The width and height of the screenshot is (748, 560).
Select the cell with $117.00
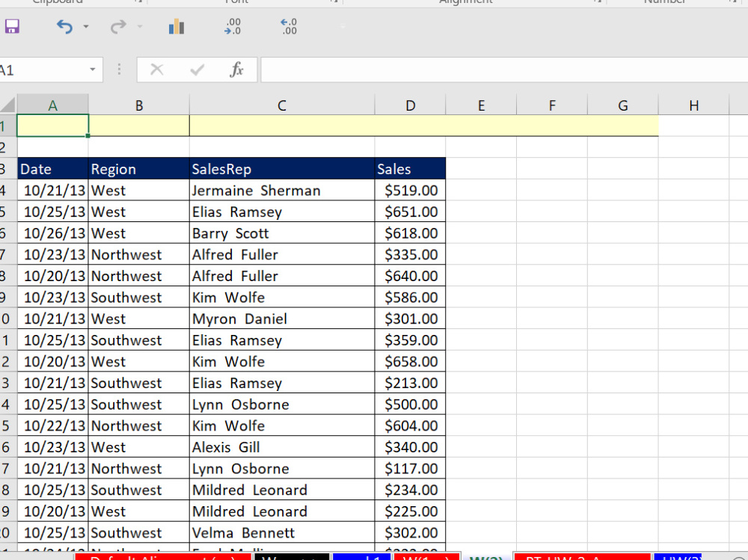click(x=410, y=469)
